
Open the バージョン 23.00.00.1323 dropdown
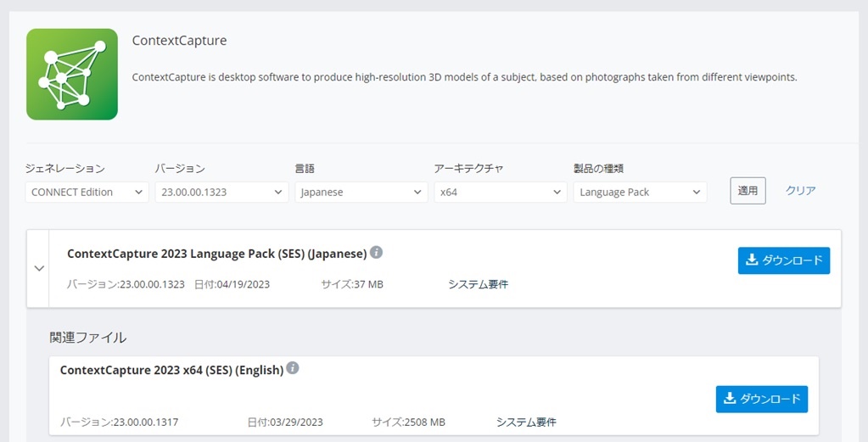pyautogui.click(x=221, y=192)
